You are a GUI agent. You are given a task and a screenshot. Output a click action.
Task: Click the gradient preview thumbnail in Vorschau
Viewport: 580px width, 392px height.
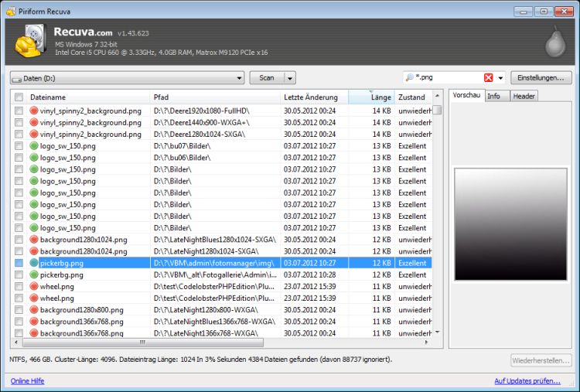[510, 224]
